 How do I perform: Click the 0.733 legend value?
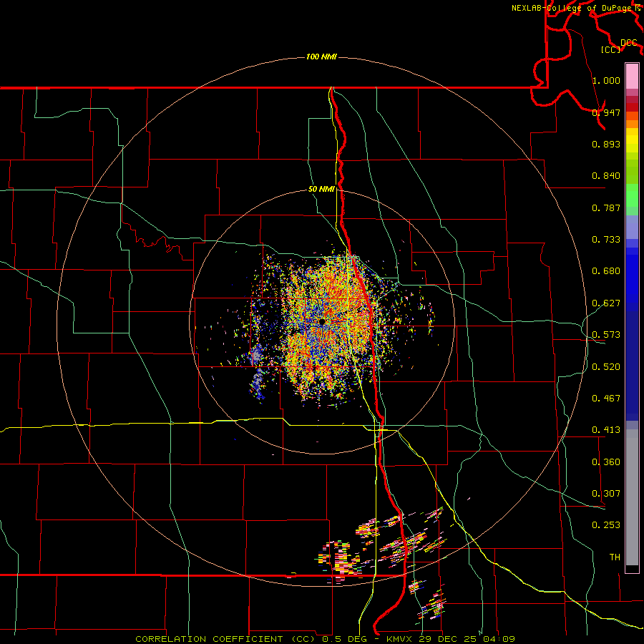click(606, 240)
